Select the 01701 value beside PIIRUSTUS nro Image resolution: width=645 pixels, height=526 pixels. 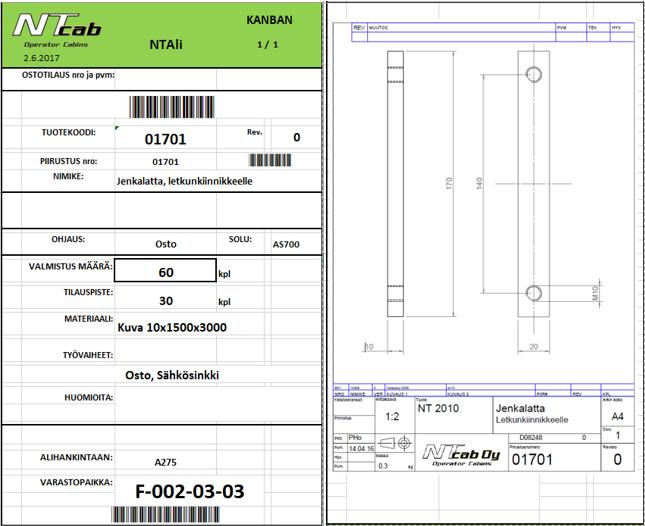(165, 162)
